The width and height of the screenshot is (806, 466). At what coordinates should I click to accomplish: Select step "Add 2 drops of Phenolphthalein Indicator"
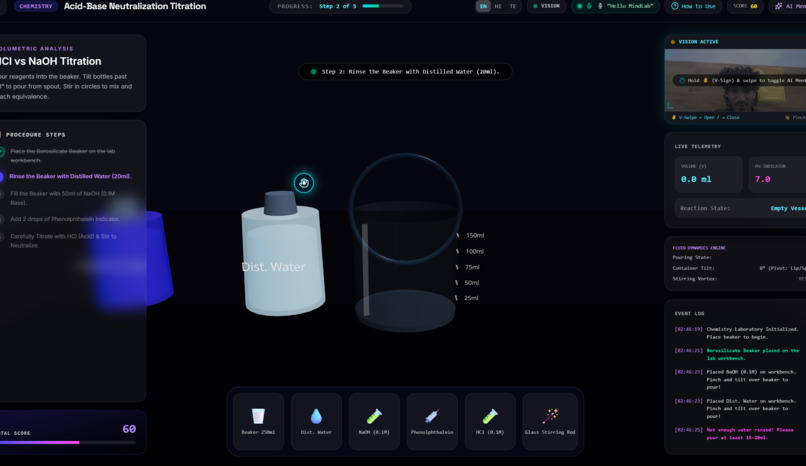pyautogui.click(x=65, y=219)
